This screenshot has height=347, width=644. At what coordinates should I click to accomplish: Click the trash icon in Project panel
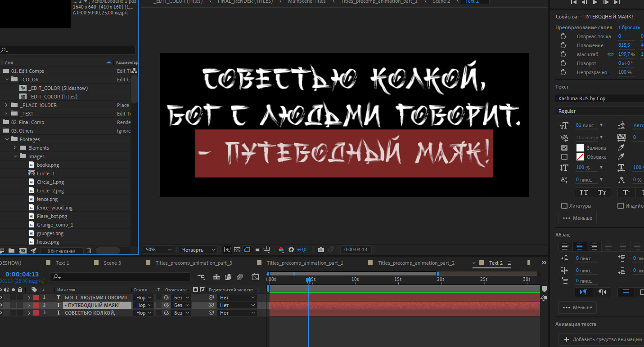(x=89, y=250)
